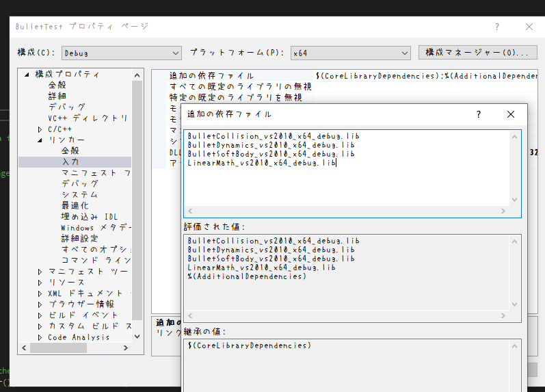Select the マニフェスト ファイル linker item
This screenshot has width=545, height=392.
pyautogui.click(x=96, y=173)
